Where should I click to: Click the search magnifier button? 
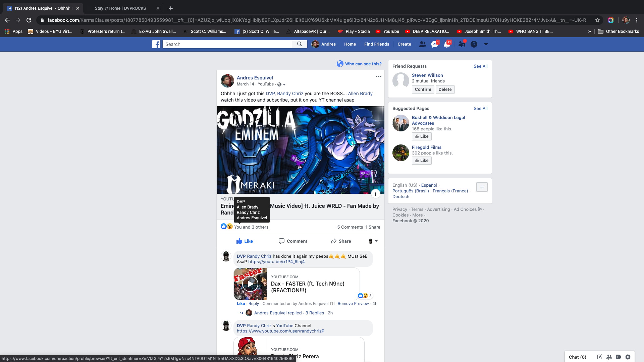pos(300,44)
